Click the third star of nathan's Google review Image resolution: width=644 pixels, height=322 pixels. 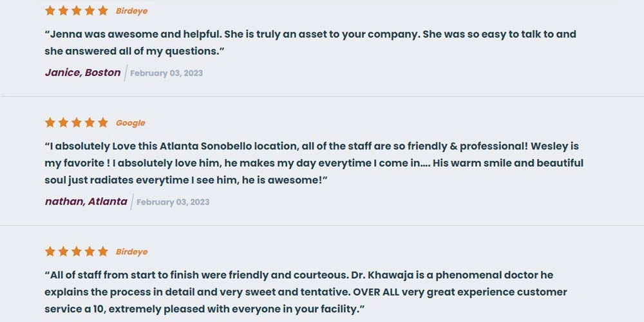click(x=77, y=122)
